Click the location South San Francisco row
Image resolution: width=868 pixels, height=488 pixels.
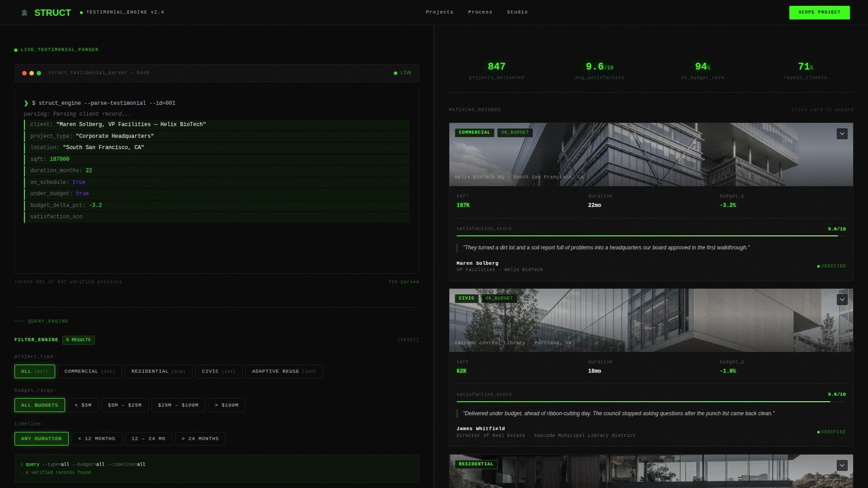[217, 147]
